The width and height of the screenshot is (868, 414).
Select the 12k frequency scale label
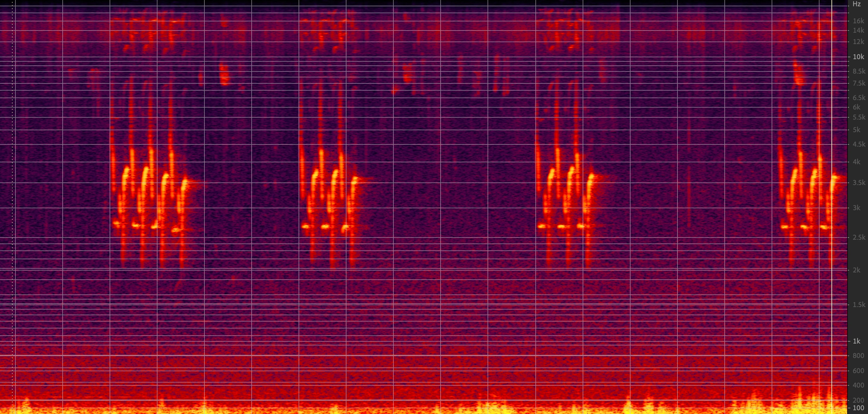coord(858,42)
